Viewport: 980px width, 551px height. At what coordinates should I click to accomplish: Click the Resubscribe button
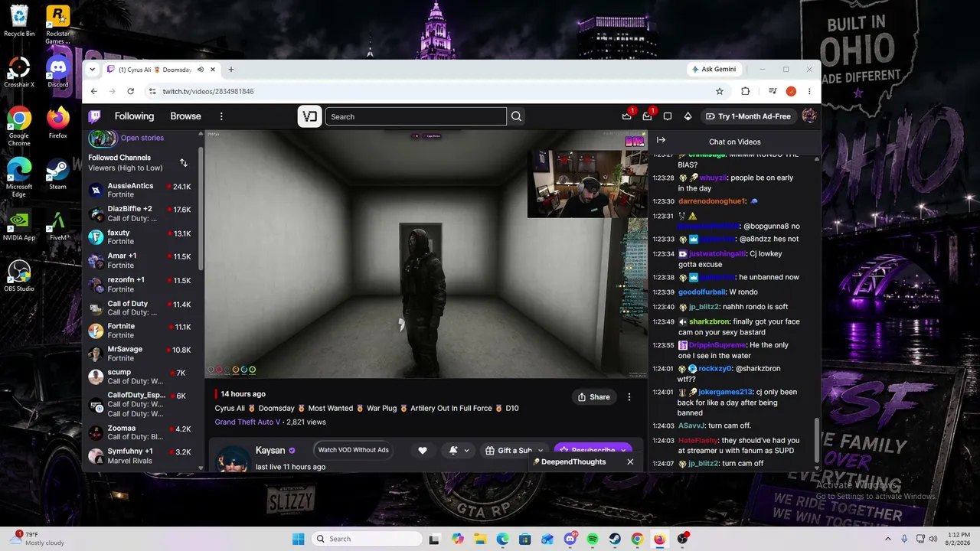pyautogui.click(x=593, y=451)
